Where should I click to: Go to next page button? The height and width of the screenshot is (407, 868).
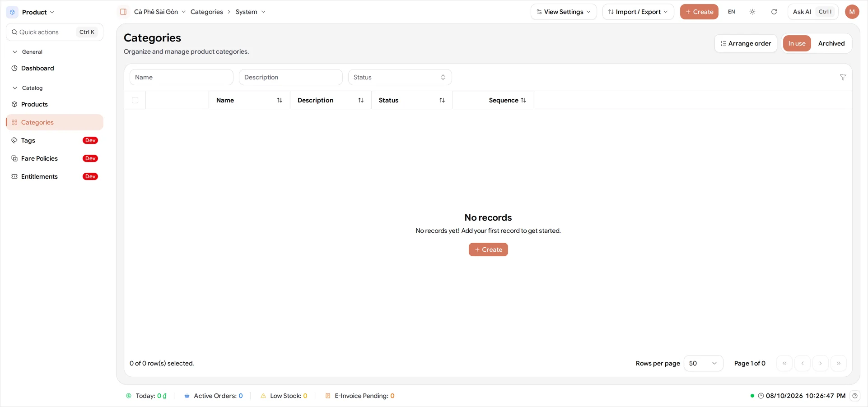point(821,363)
